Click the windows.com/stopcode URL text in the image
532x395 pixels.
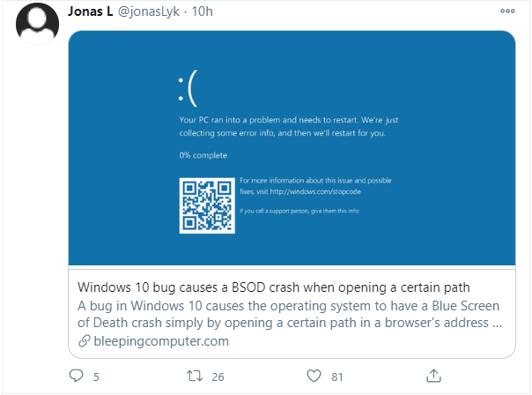coord(315,191)
